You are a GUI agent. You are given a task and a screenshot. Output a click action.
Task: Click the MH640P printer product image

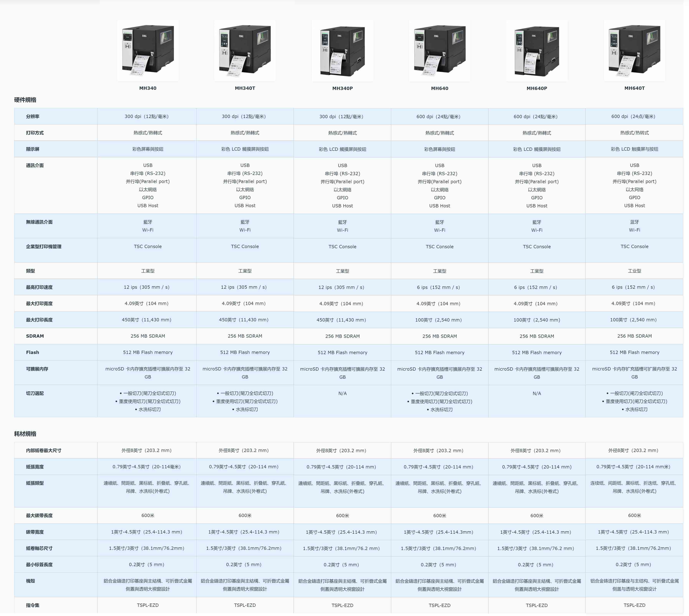tap(537, 50)
